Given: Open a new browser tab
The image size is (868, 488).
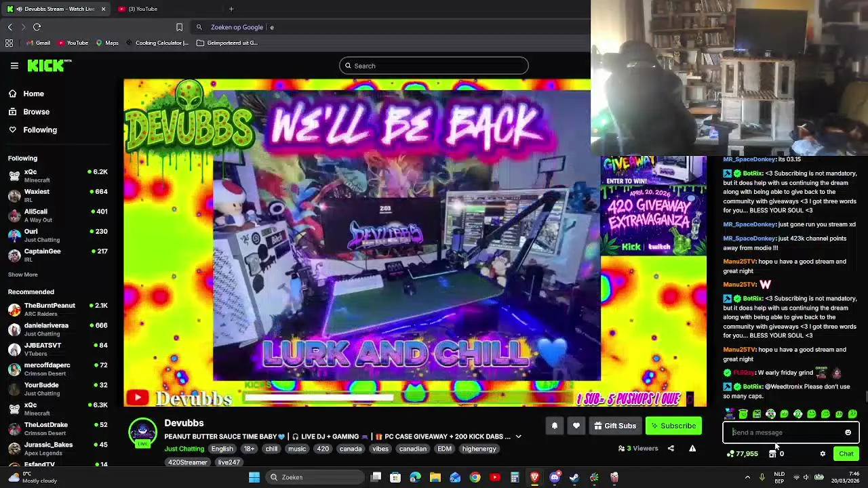Looking at the screenshot, I should [x=231, y=9].
